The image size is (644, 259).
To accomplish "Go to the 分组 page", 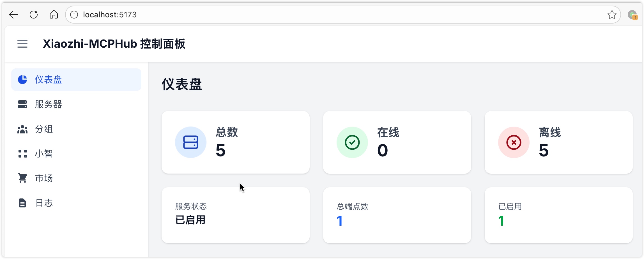I will click(44, 129).
